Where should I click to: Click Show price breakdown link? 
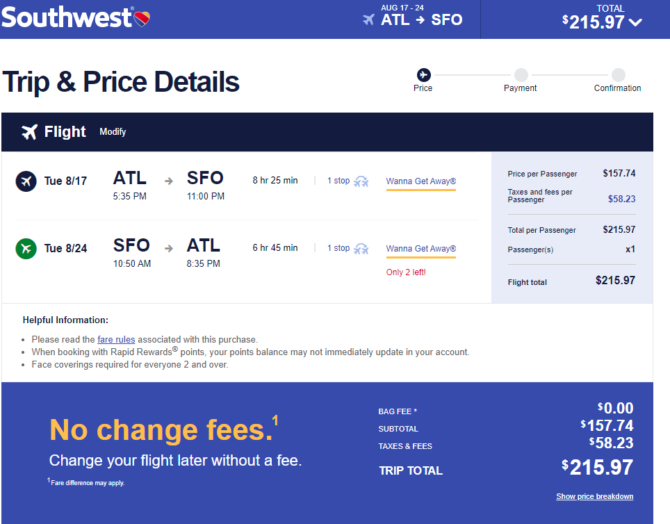[x=594, y=497]
